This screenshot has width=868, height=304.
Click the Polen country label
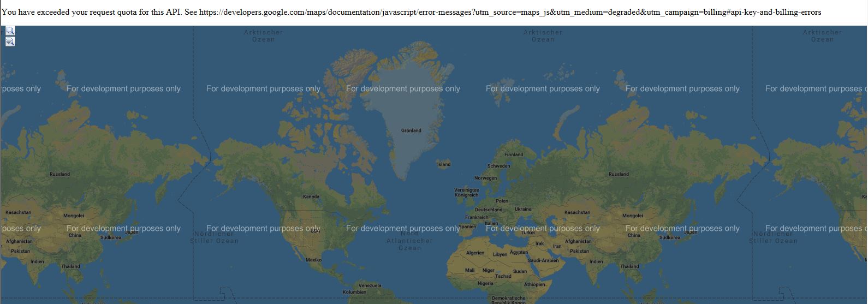point(502,201)
